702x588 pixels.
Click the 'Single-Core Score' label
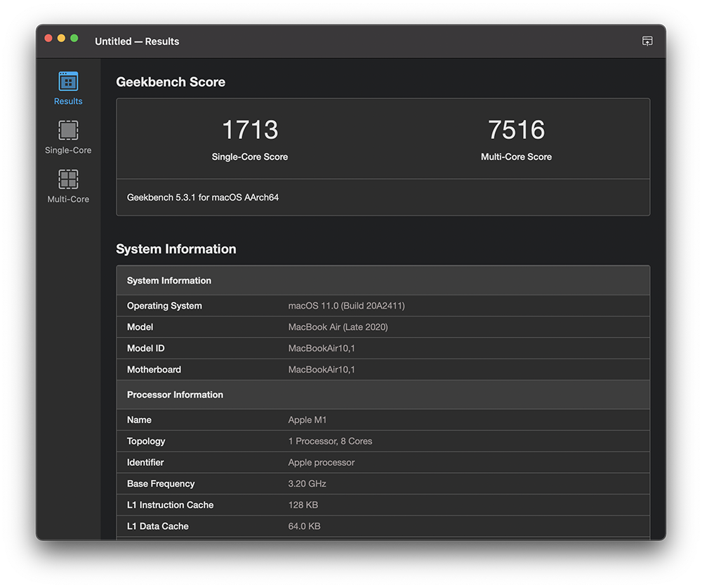click(250, 156)
